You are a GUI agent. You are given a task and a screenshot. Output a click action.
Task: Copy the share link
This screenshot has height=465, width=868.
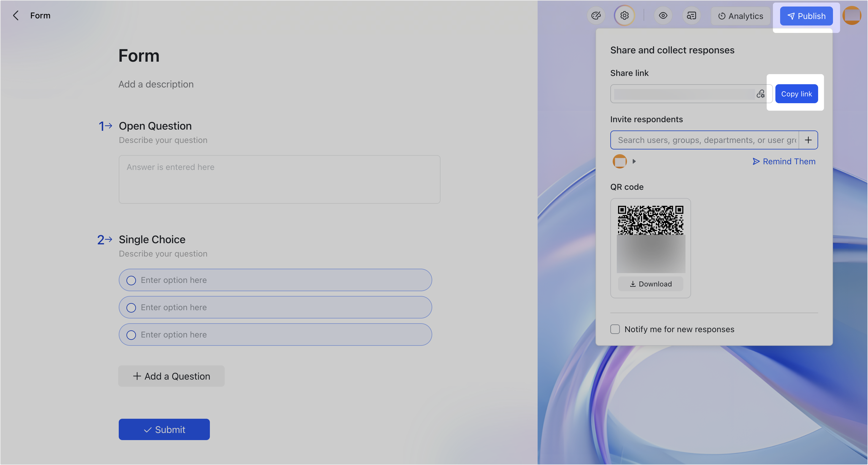click(796, 94)
